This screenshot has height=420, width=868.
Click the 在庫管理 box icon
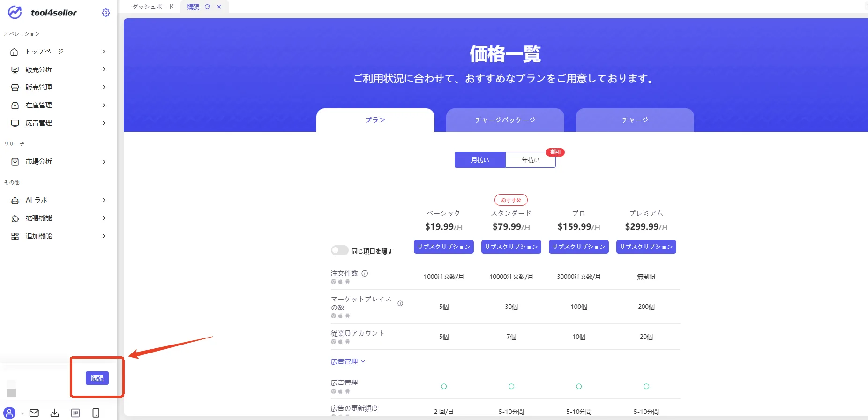(x=15, y=105)
